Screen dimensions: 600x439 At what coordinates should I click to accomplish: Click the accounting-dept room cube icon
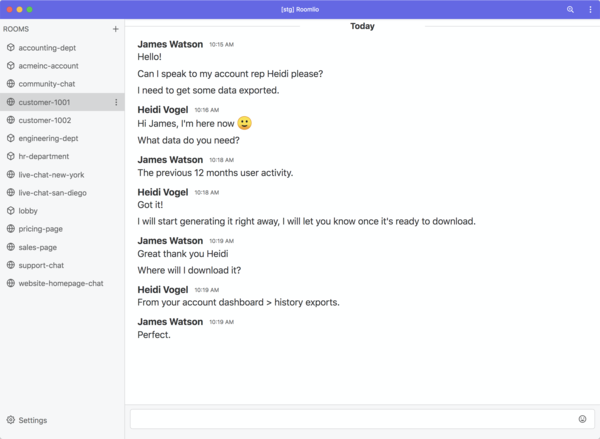[10, 48]
